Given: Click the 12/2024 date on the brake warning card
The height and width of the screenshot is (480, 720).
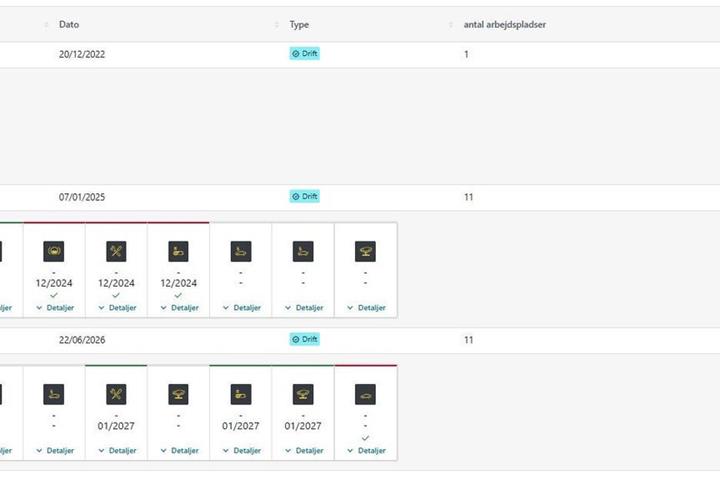Looking at the screenshot, I should (x=54, y=283).
